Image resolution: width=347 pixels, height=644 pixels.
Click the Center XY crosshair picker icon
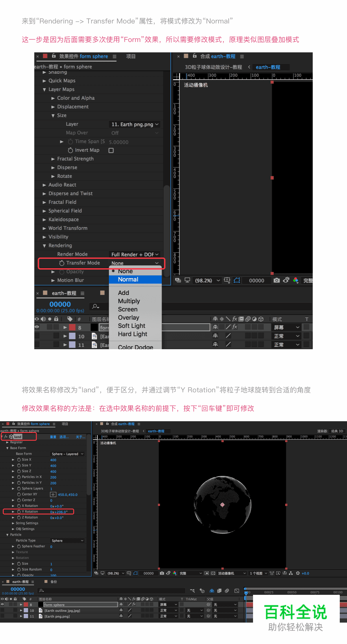pyautogui.click(x=53, y=494)
